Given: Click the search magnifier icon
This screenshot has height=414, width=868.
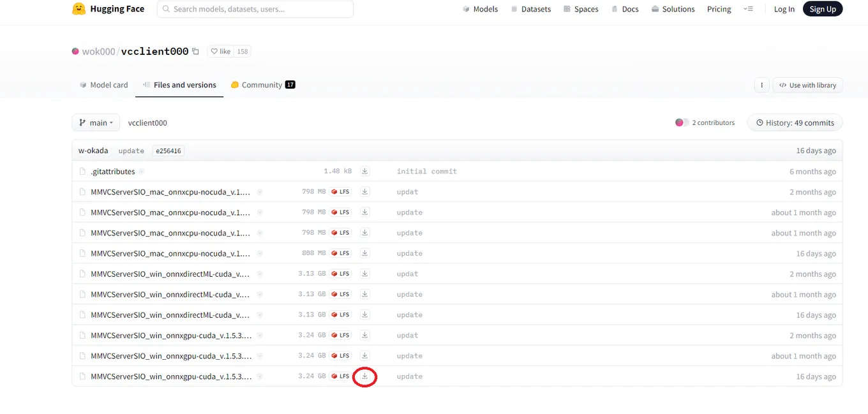Looking at the screenshot, I should (x=166, y=9).
